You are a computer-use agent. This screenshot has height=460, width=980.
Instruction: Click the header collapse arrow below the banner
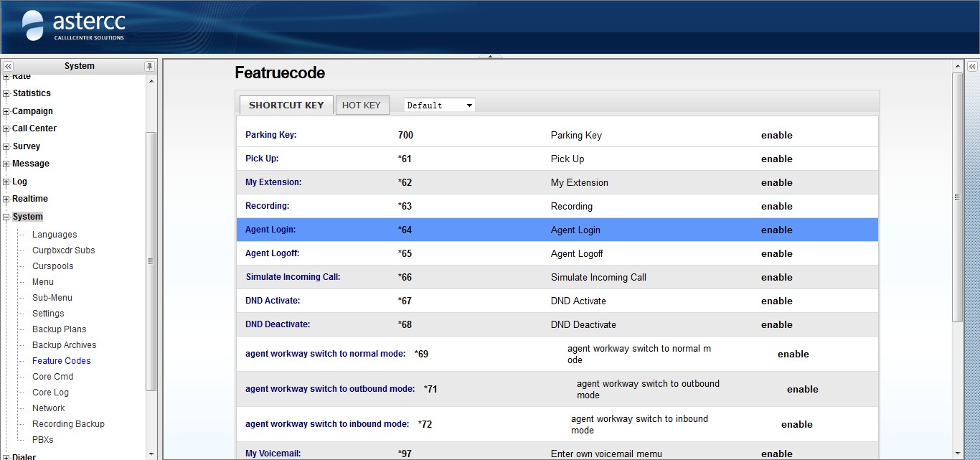tap(490, 56)
